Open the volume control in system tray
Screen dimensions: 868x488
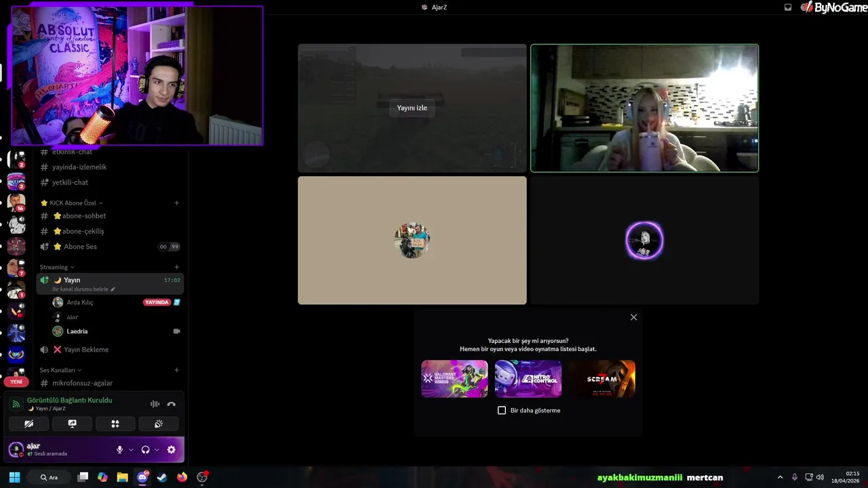click(821, 477)
